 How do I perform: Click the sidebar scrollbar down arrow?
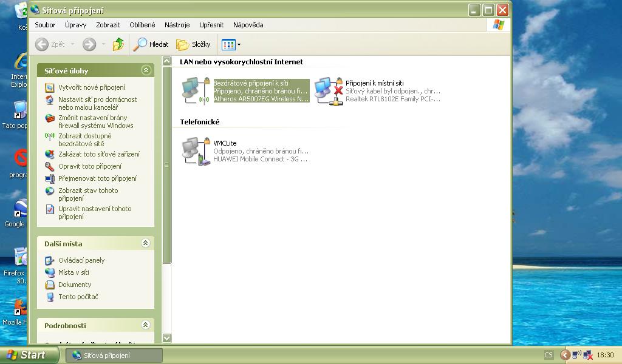(x=167, y=338)
